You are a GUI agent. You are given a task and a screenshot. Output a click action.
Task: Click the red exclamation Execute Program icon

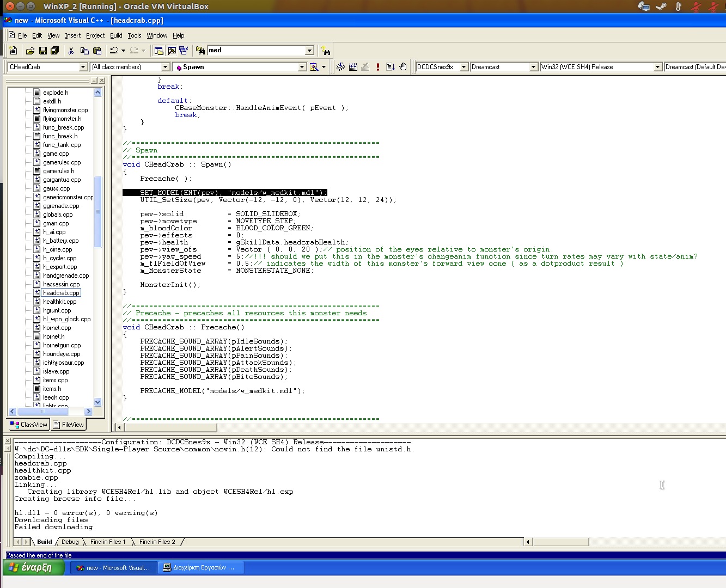(378, 67)
